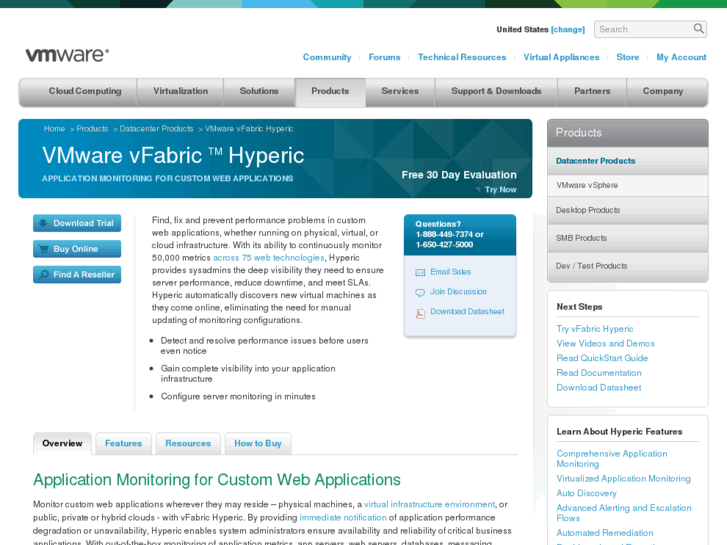This screenshot has width=727, height=545.
Task: Open the Forums link
Action: (384, 57)
